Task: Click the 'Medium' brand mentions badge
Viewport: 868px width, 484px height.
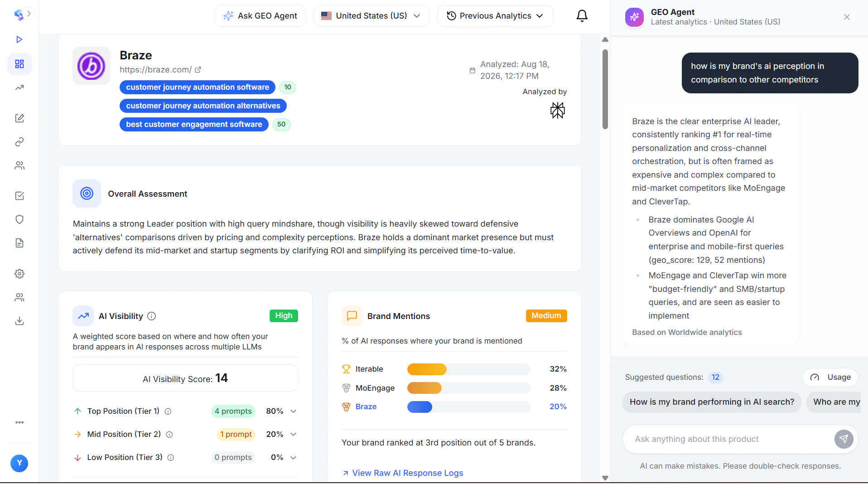Action: 546,316
